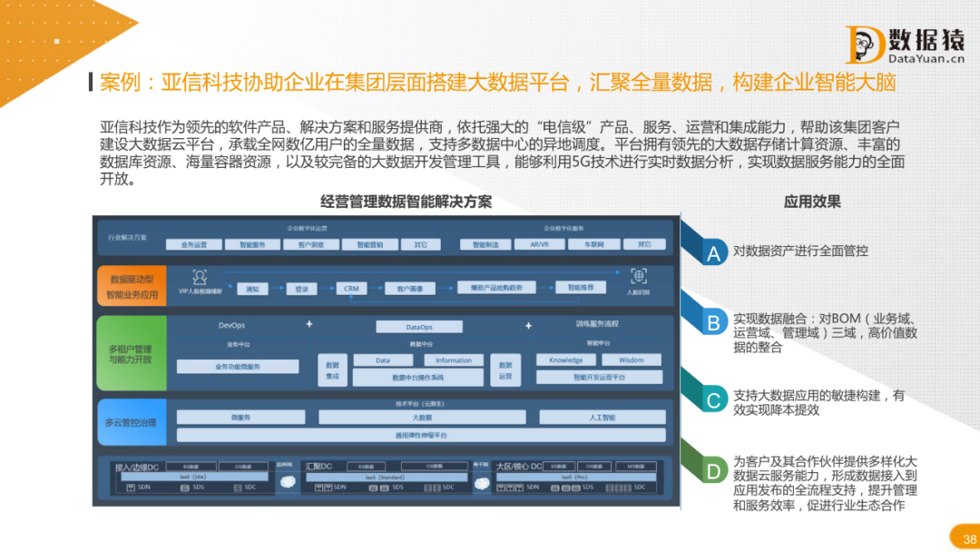Click the 智能营销 box
The width and height of the screenshot is (980, 552).
point(370,244)
